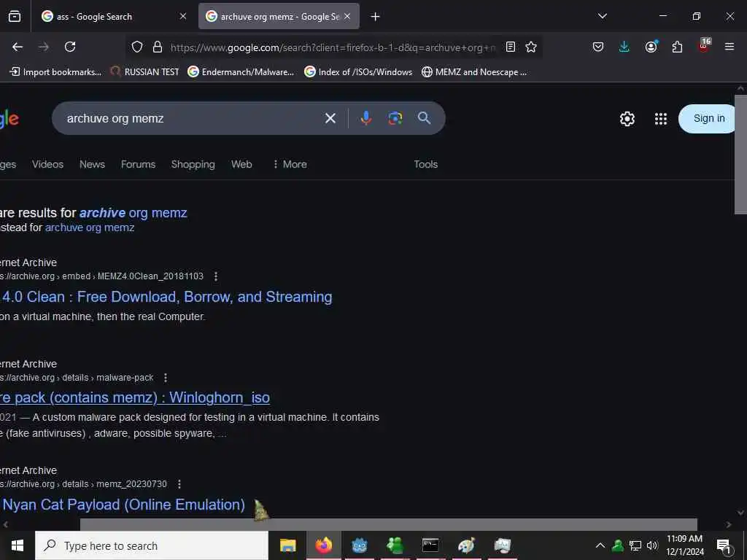Image resolution: width=747 pixels, height=560 pixels.
Task: Start Google voice search microphone
Action: 366,118
